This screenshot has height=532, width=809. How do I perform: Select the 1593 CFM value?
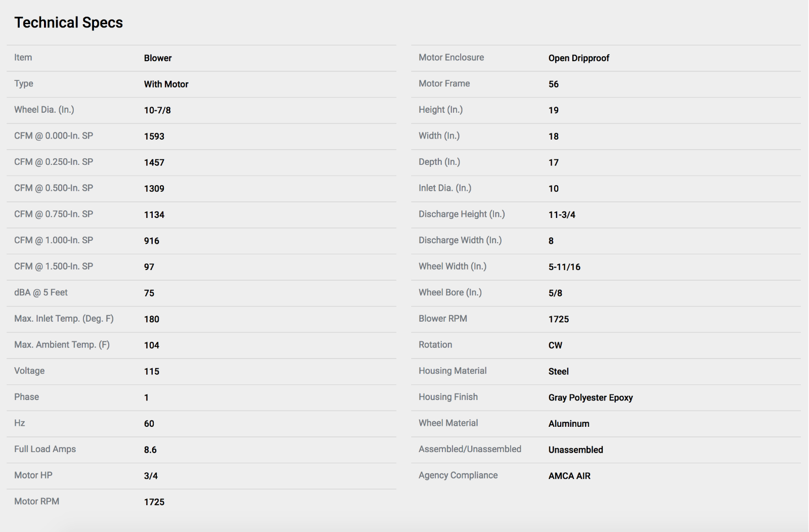coord(154,137)
